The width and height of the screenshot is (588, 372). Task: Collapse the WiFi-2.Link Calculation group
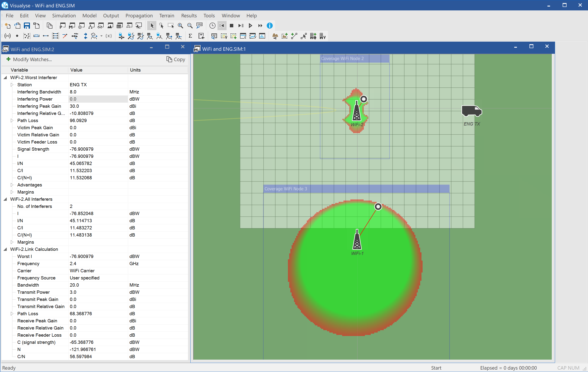coord(5,249)
